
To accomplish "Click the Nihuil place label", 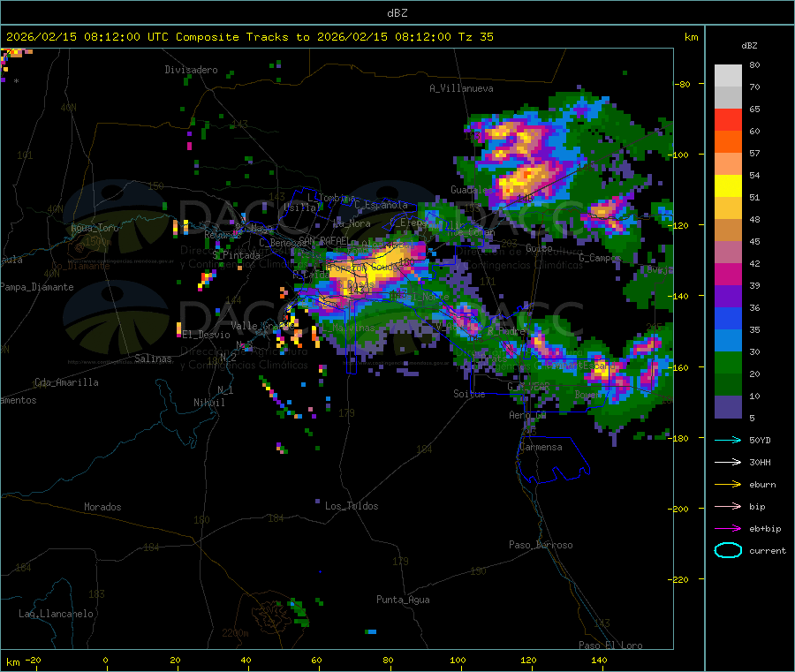I will pos(208,403).
